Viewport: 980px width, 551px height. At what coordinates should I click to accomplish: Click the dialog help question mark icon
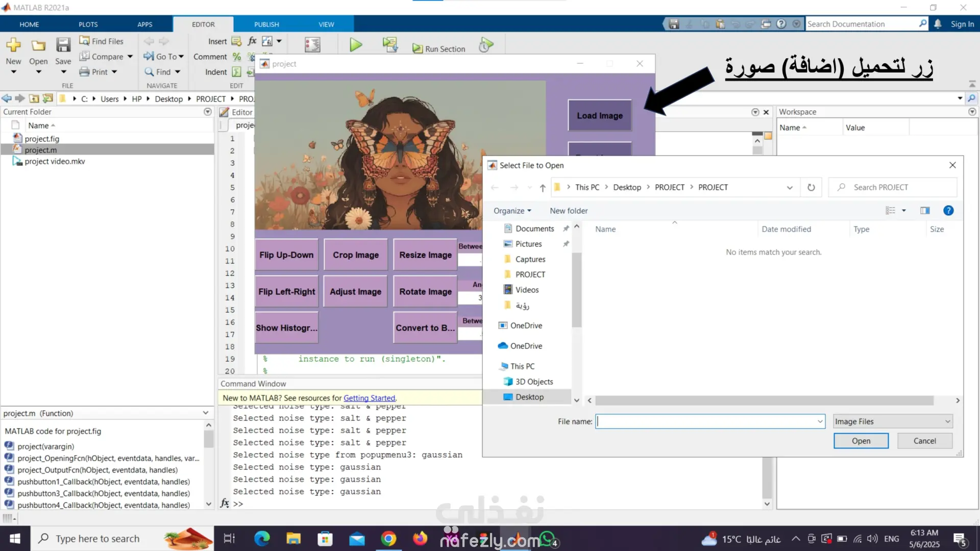pos(948,211)
